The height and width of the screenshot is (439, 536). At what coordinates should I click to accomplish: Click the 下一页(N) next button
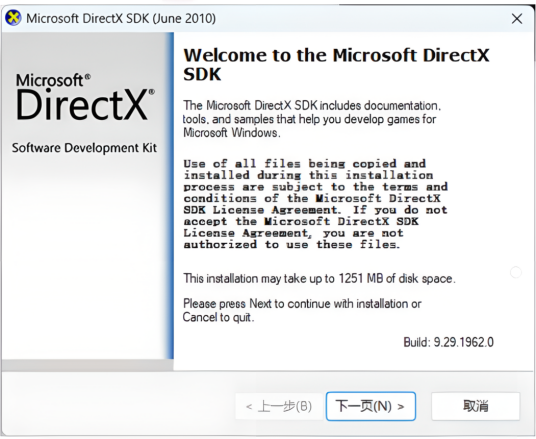click(371, 406)
